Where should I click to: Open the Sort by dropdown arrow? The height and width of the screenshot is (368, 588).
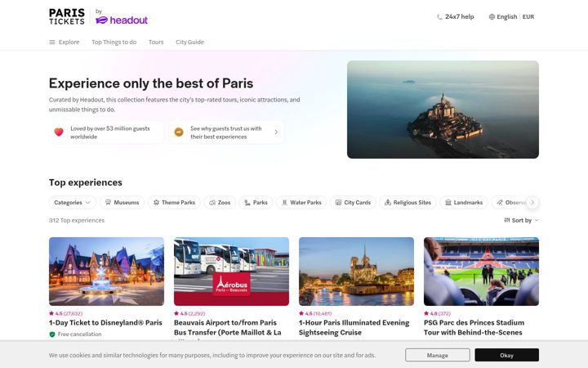pyautogui.click(x=537, y=220)
